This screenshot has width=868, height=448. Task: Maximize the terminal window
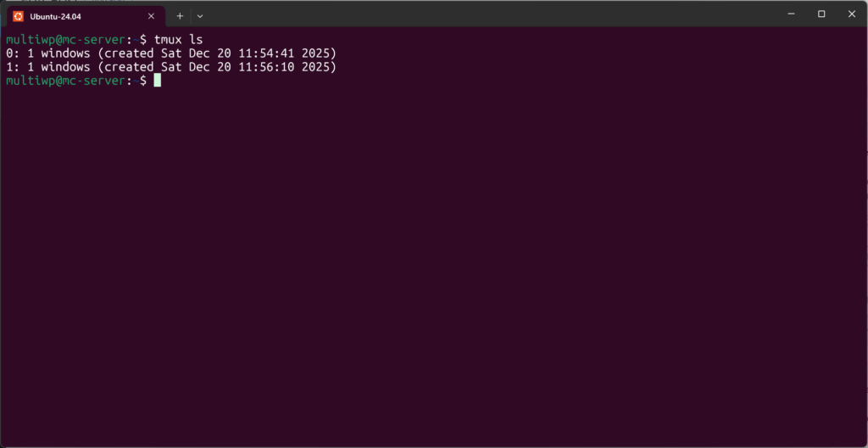pyautogui.click(x=821, y=14)
